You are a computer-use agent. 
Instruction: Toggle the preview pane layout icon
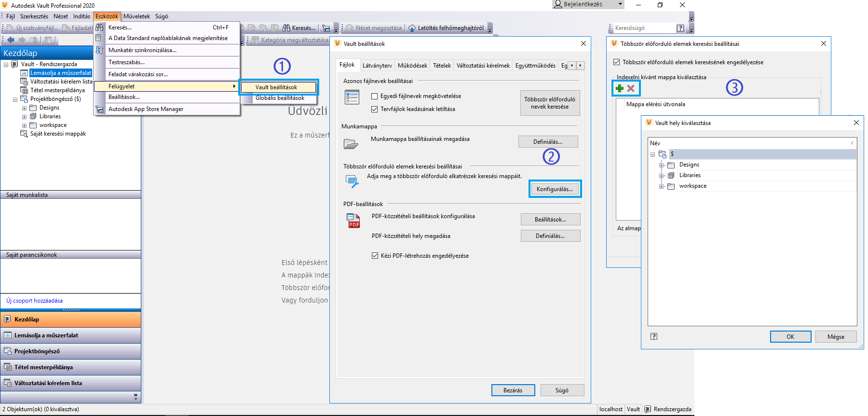(x=48, y=40)
